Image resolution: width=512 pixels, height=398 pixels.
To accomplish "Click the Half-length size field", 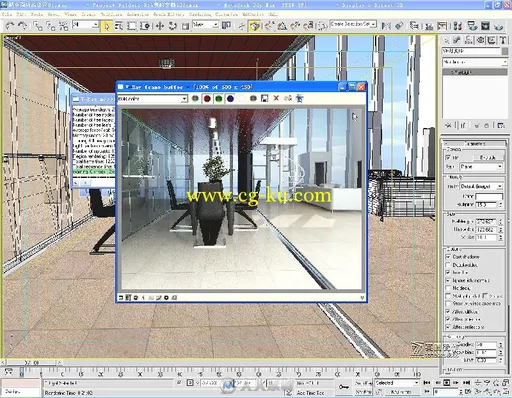I will point(486,221).
